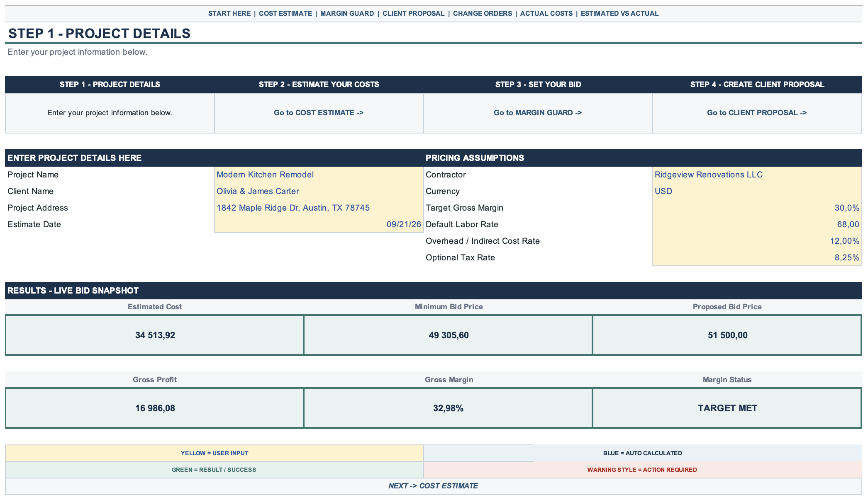Select Target Gross Margin value 30,0%
The image size is (868, 500).
tap(757, 208)
